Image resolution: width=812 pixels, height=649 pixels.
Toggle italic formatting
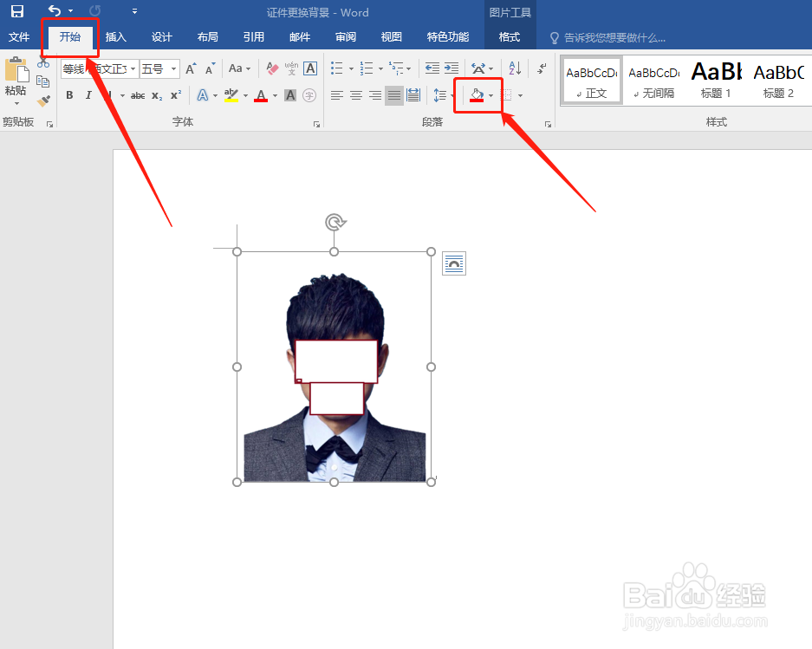click(88, 95)
